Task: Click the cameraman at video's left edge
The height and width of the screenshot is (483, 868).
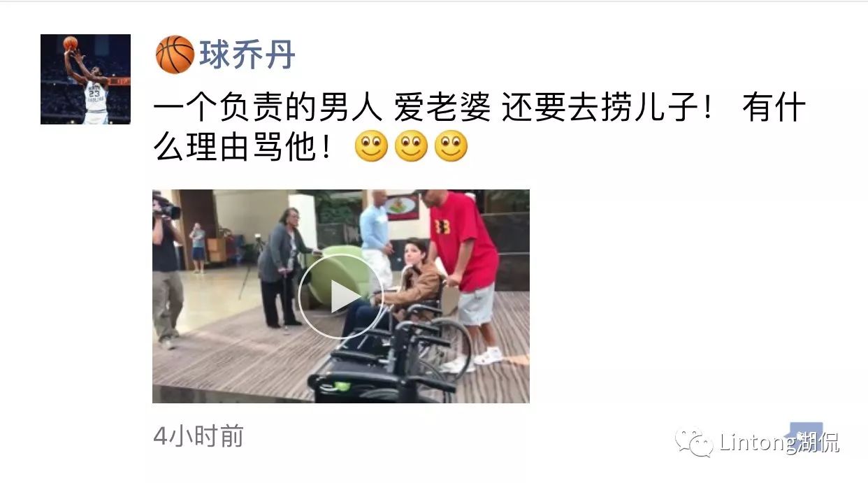Action: pyautogui.click(x=168, y=269)
